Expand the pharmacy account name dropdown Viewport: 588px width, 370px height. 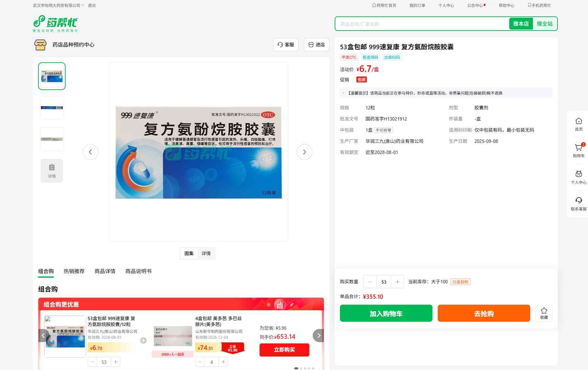58,5
